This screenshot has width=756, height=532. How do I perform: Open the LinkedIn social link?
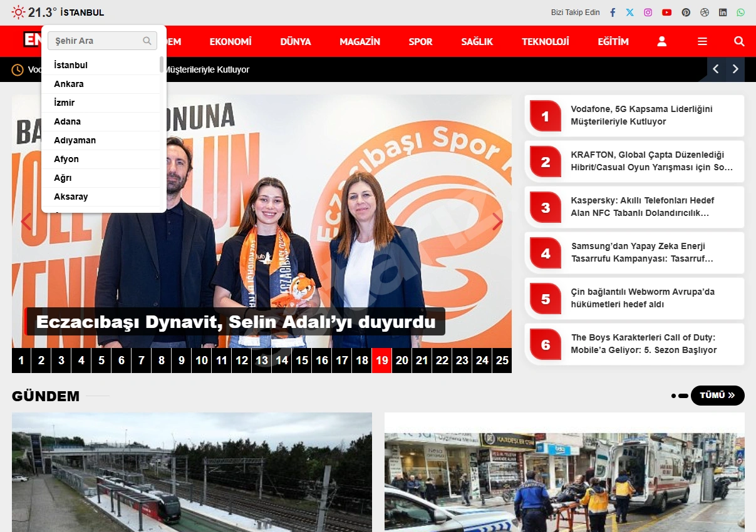point(723,13)
